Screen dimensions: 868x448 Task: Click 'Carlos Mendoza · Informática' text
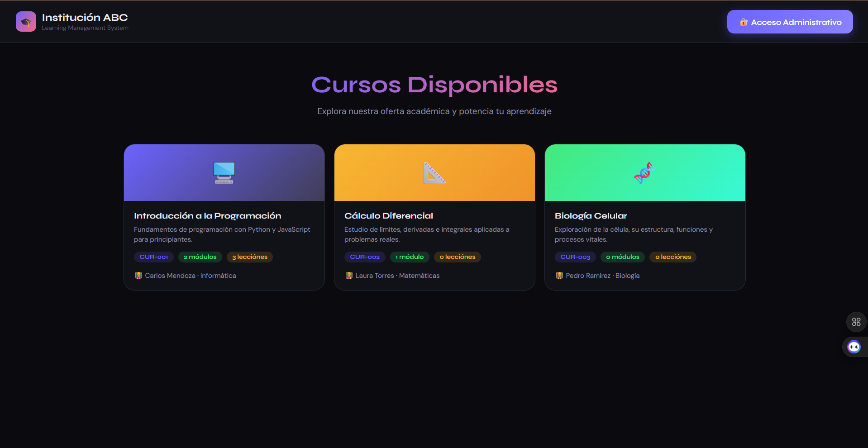(x=191, y=276)
